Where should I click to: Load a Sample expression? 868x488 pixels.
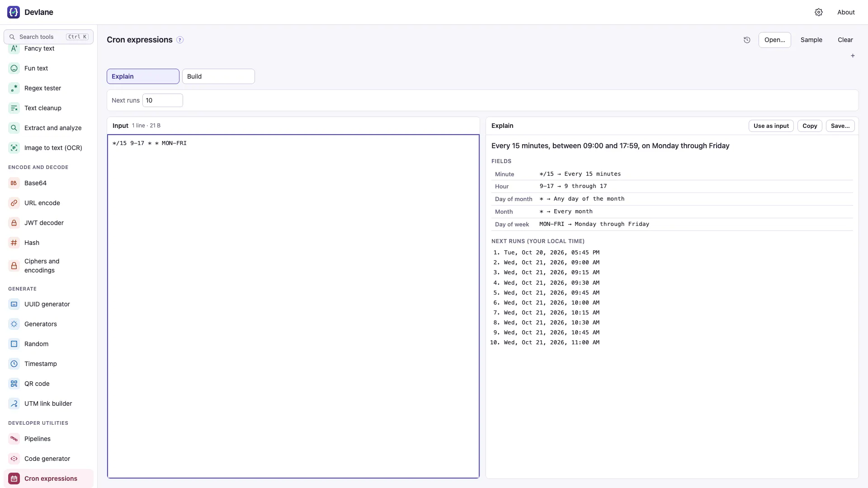811,40
